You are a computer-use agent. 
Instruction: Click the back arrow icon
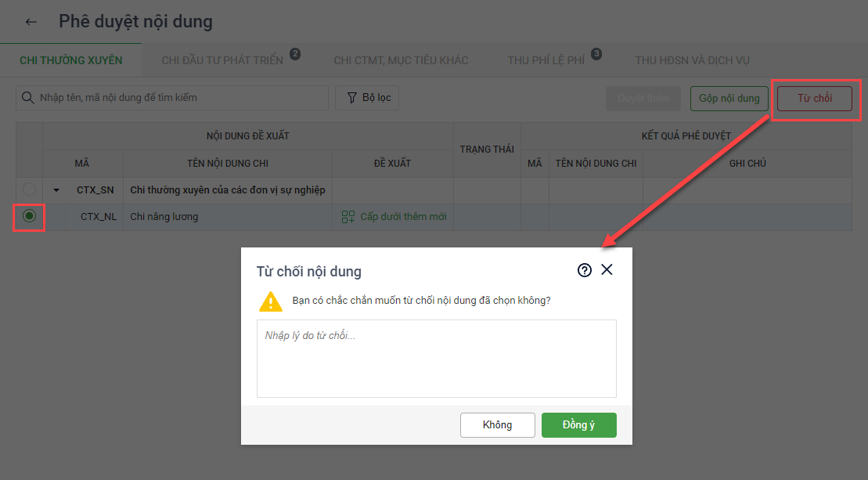click(x=31, y=22)
